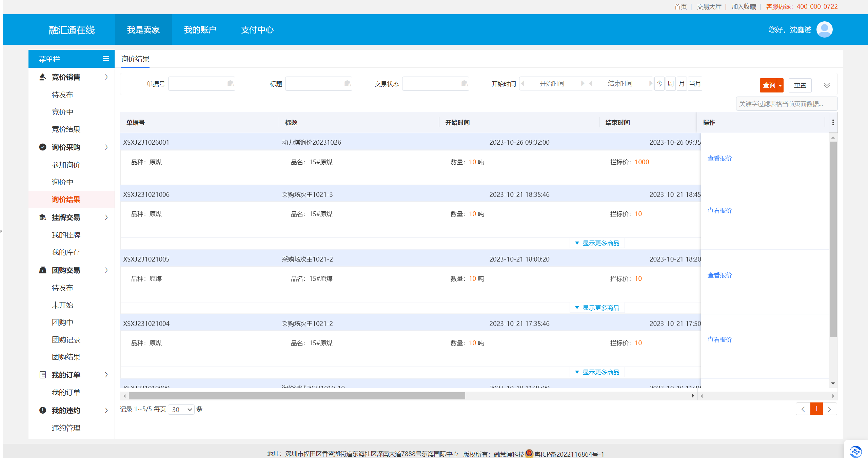Show more items for XSXJ231021006
The height and width of the screenshot is (458, 868).
pos(597,243)
